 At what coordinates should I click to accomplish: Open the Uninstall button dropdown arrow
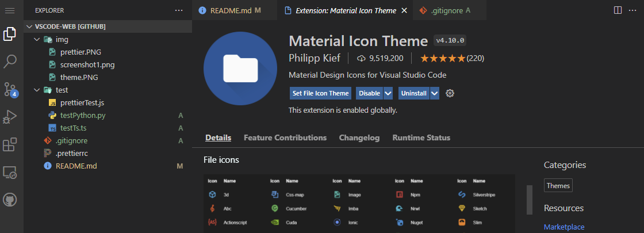[435, 93]
